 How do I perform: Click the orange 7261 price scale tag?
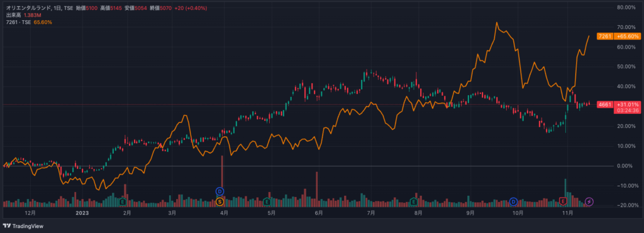604,36
